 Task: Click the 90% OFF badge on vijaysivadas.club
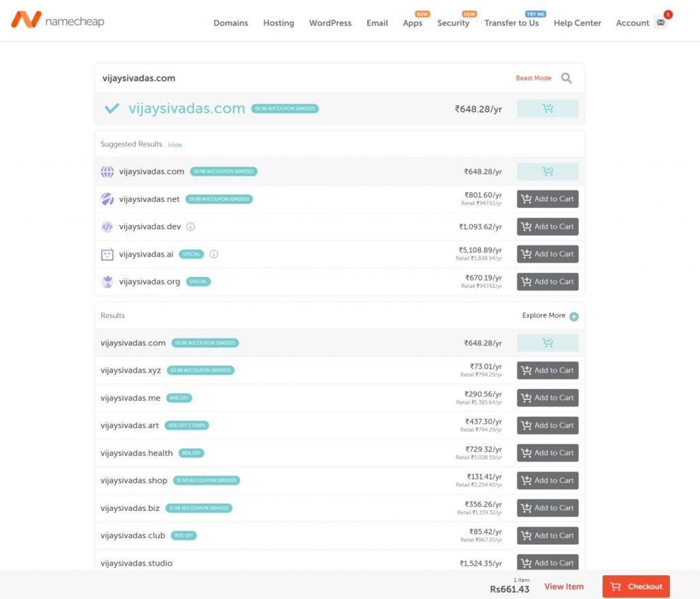click(184, 535)
